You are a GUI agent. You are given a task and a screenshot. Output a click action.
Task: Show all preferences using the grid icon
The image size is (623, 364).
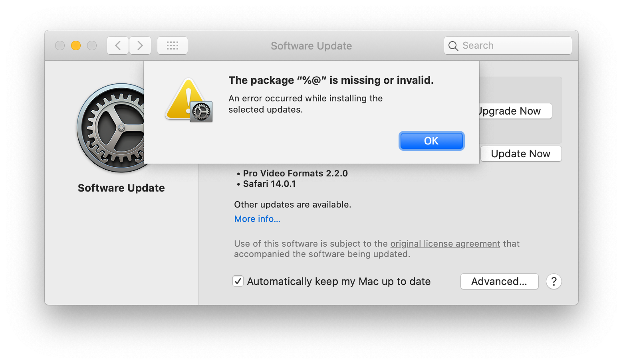[x=173, y=45]
